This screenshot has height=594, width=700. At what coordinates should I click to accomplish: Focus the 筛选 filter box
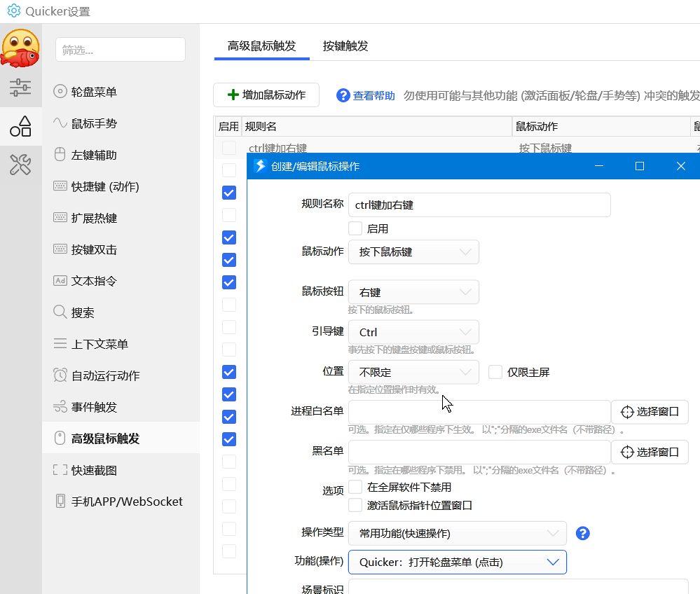point(121,50)
